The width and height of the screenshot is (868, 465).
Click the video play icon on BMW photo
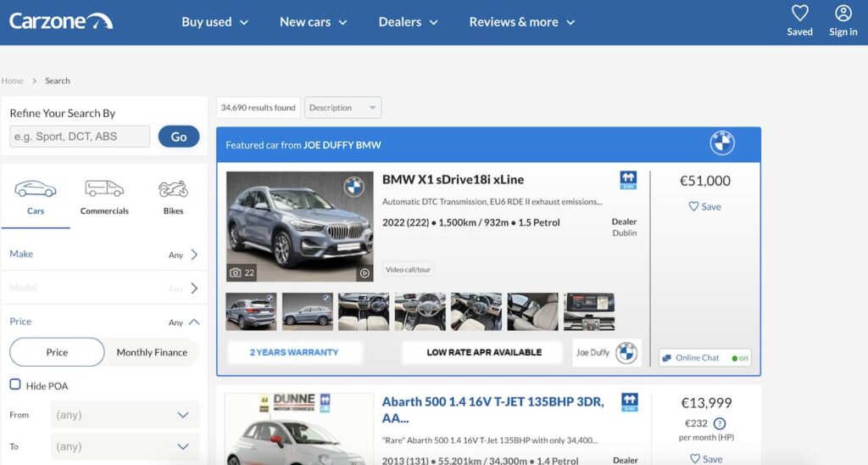point(364,273)
